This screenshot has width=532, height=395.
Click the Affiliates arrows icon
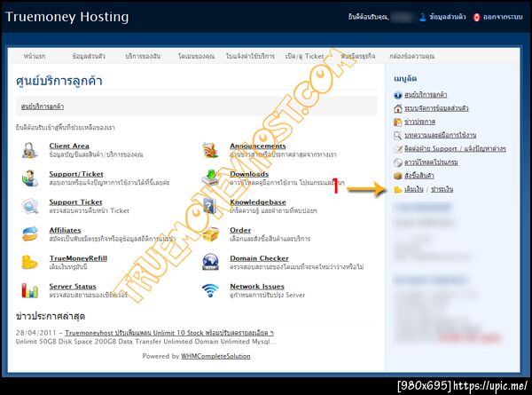click(30, 234)
